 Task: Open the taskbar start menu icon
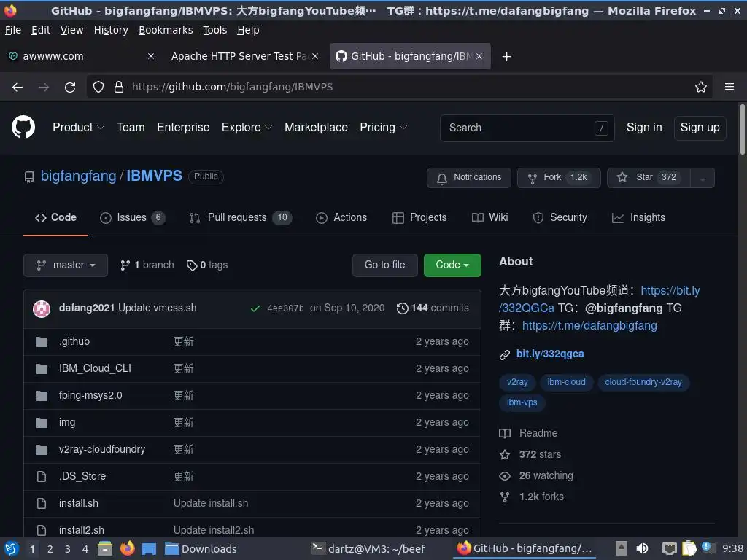click(x=12, y=548)
